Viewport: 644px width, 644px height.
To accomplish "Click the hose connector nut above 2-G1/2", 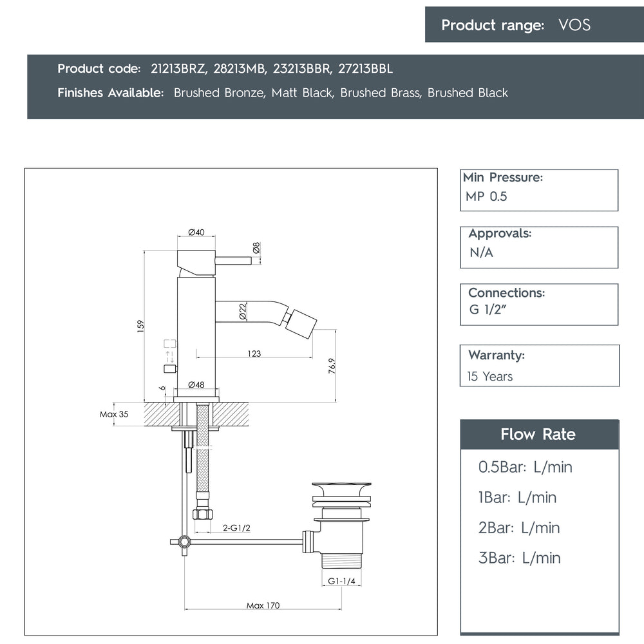I will click(x=202, y=514).
